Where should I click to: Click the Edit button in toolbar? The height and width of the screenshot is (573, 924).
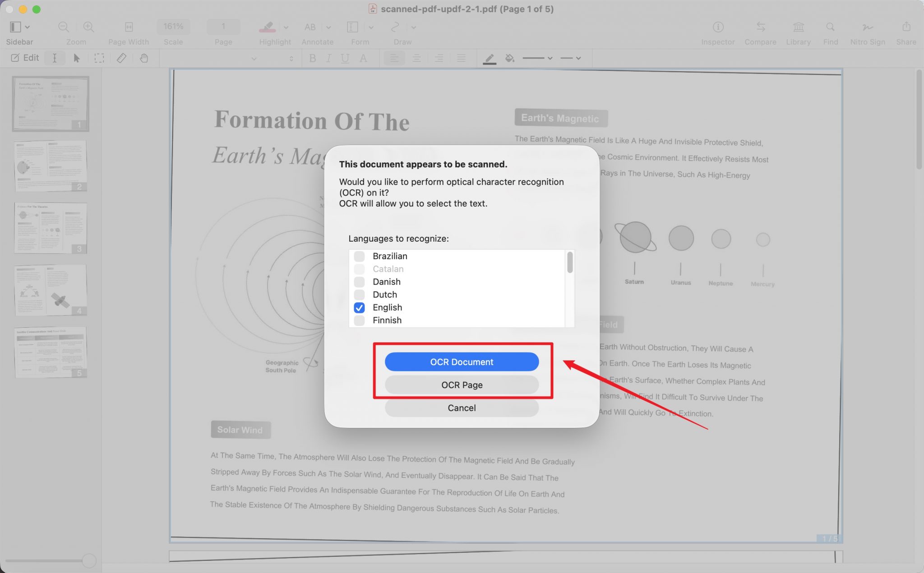pyautogui.click(x=25, y=58)
